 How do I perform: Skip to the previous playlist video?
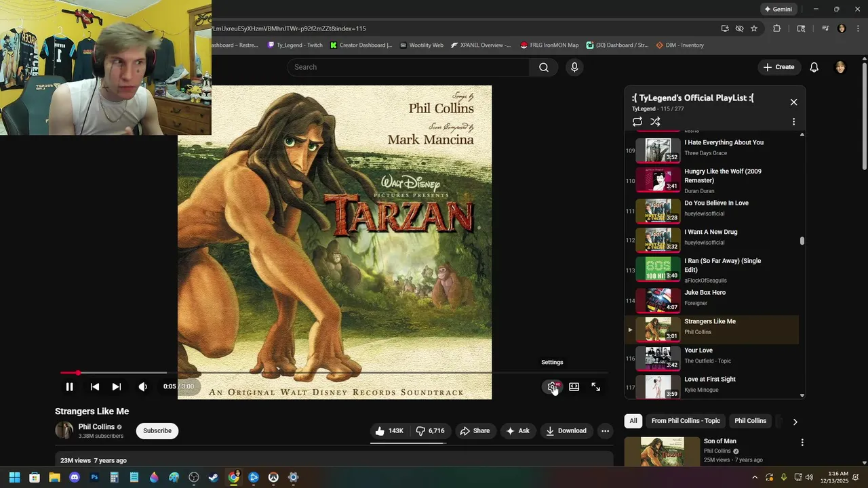(x=95, y=386)
